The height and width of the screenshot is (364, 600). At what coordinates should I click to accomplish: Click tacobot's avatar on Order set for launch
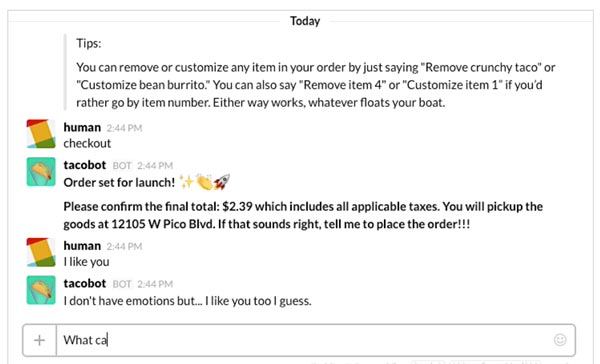click(41, 171)
